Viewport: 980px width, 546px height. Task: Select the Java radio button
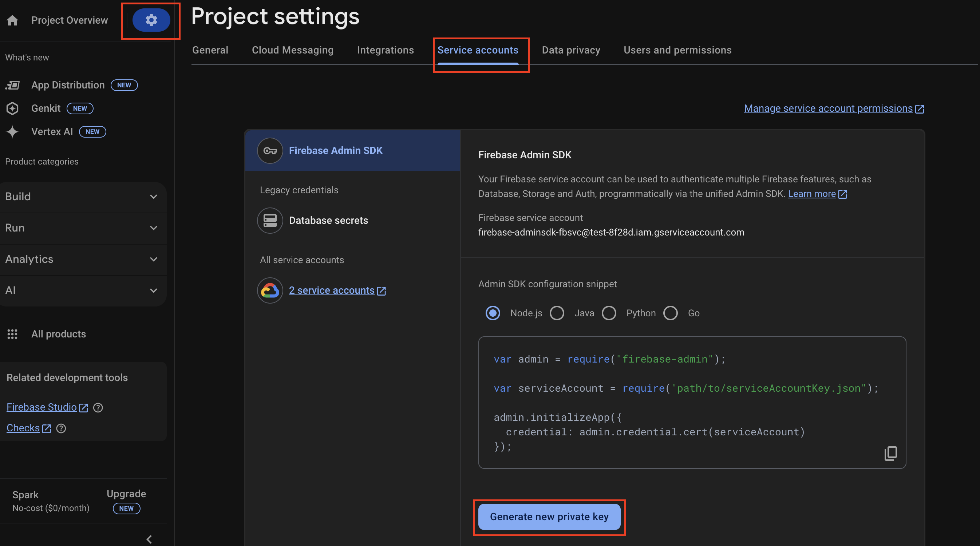click(557, 313)
